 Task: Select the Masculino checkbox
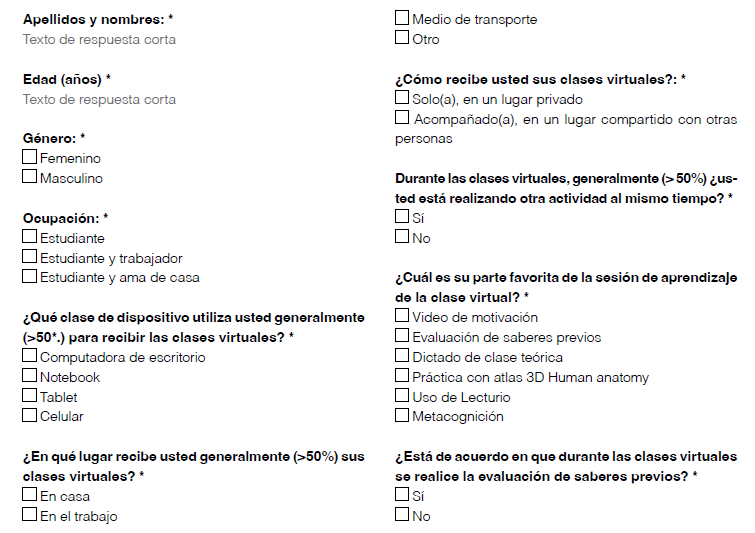(x=30, y=178)
